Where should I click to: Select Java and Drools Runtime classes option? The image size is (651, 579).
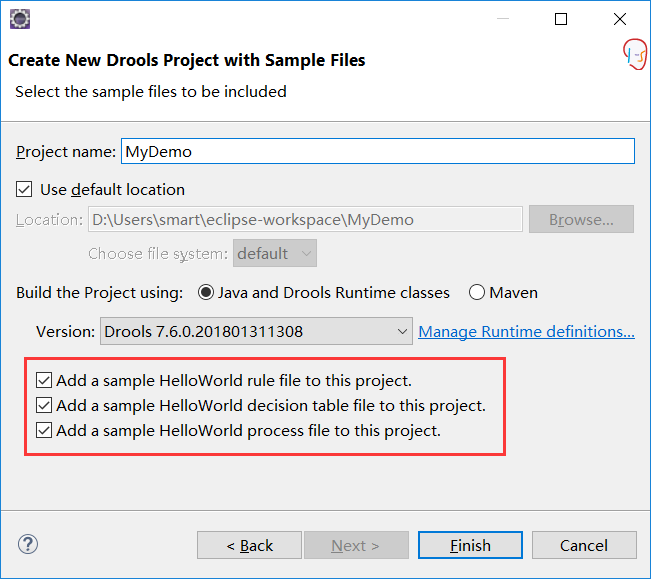pos(206,292)
